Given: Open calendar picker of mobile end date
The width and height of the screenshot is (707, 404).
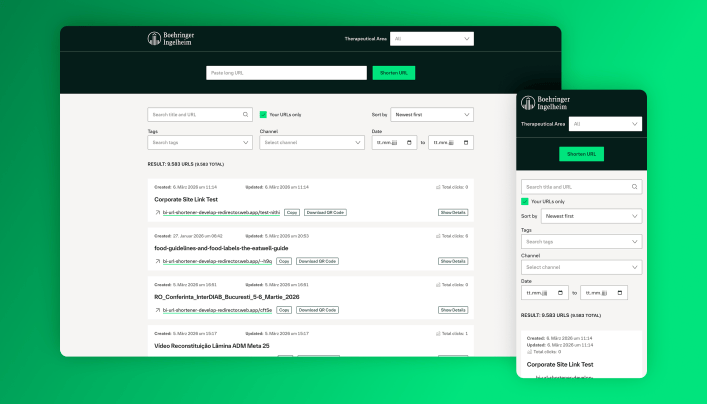Looking at the screenshot, I should (x=620, y=293).
